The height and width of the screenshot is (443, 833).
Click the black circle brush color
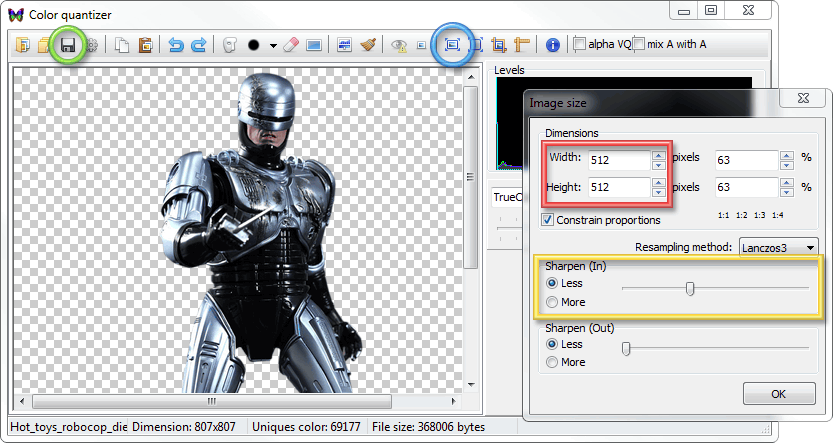click(253, 45)
